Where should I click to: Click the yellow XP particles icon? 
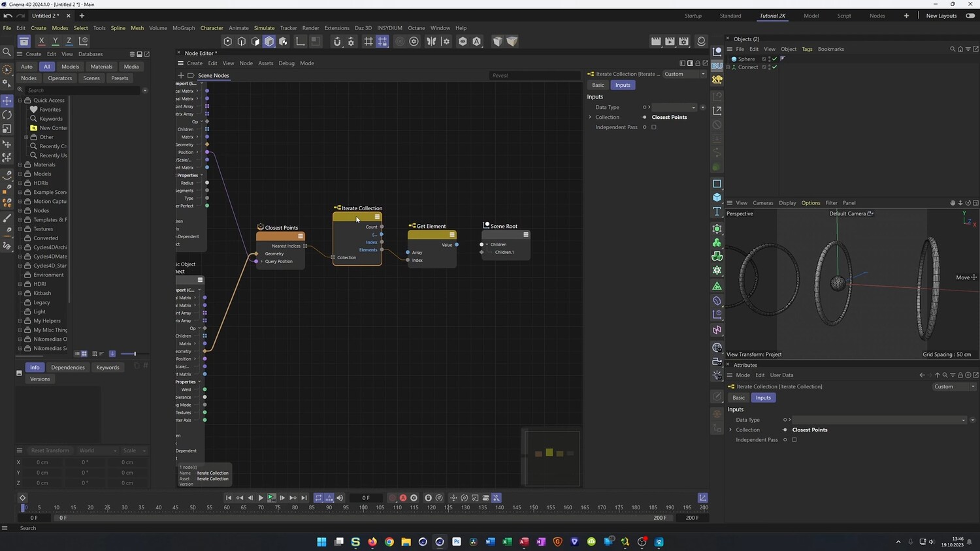(x=717, y=79)
